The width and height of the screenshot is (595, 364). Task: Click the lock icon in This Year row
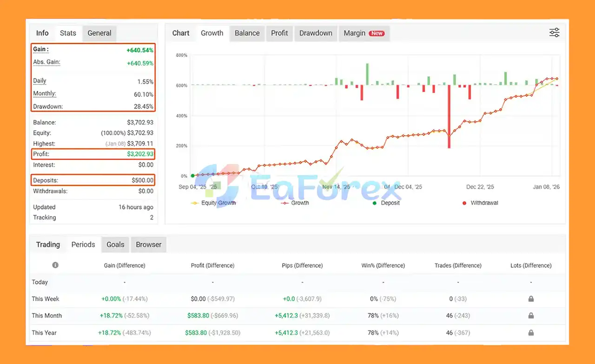pos(531,333)
